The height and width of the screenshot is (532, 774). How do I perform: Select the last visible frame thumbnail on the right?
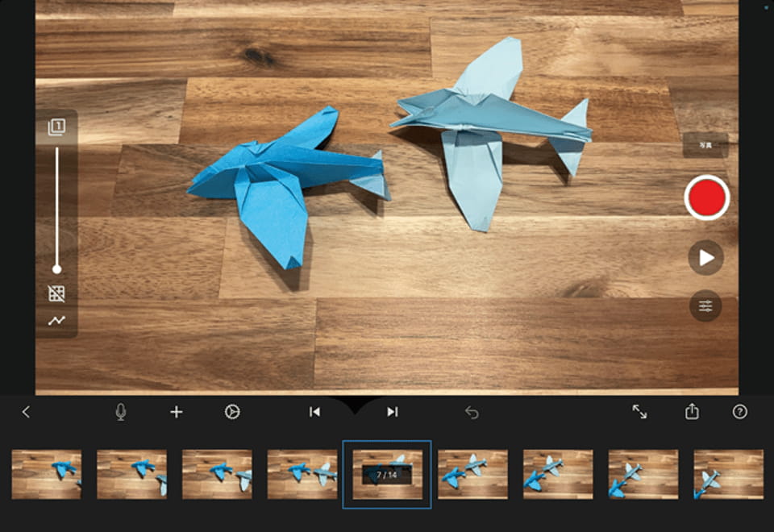(x=728, y=475)
